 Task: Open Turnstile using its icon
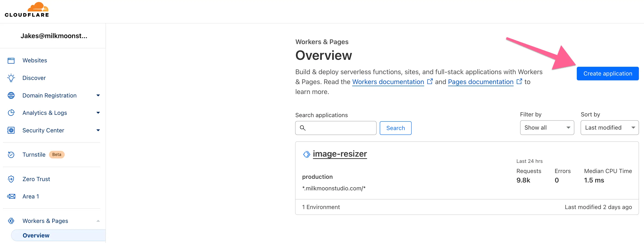(11, 155)
